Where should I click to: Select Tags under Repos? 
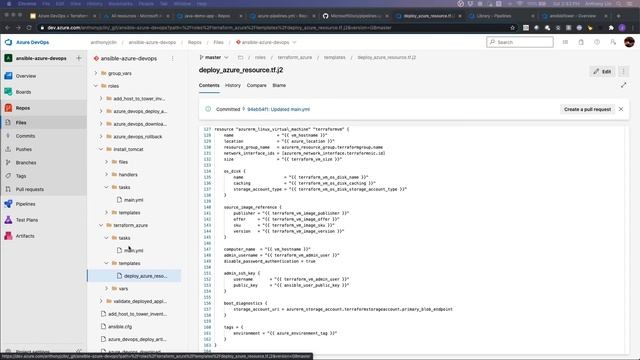click(21, 176)
